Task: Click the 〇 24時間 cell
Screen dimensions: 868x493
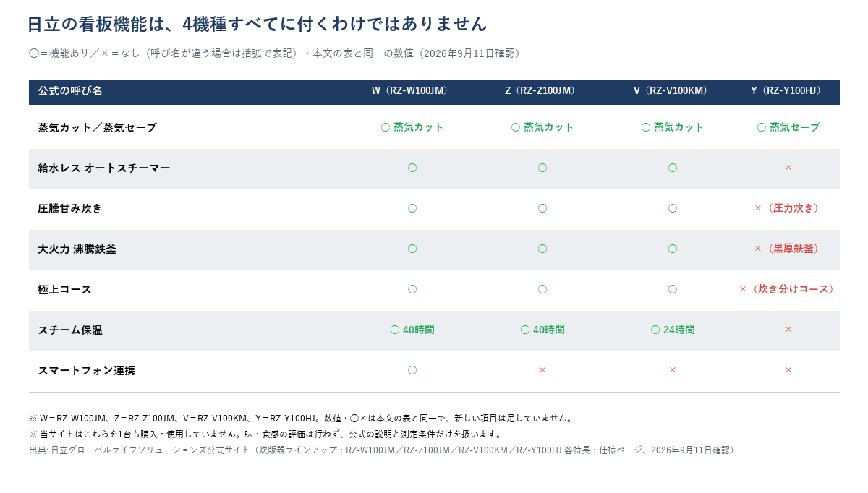Action: 673,330
